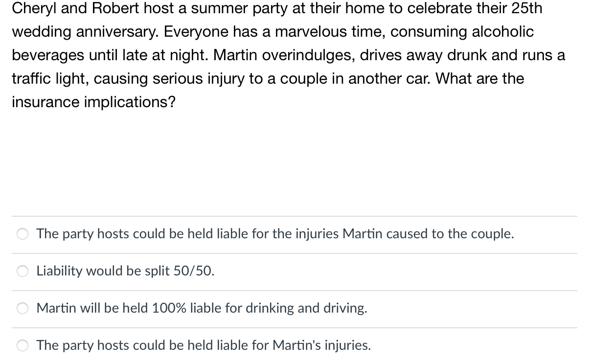This screenshot has height=364, width=591.
Task: Click the 50/50 split option row
Action: point(196,271)
